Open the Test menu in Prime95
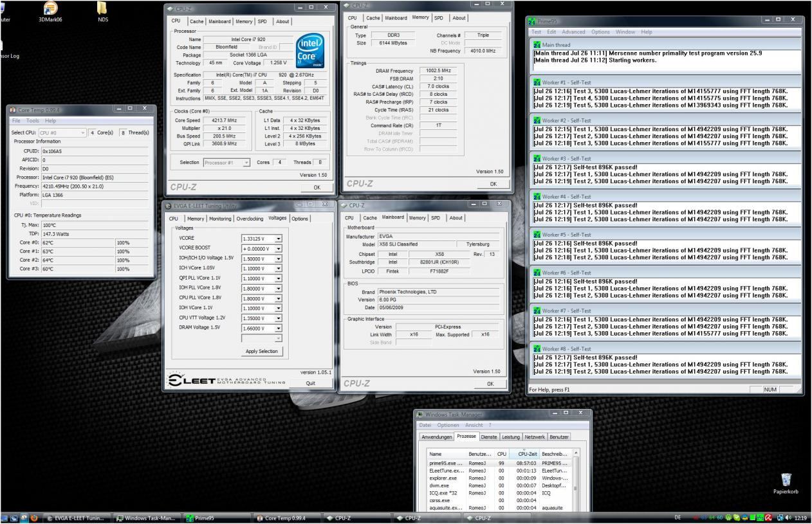This screenshot has width=812, height=524. click(536, 32)
